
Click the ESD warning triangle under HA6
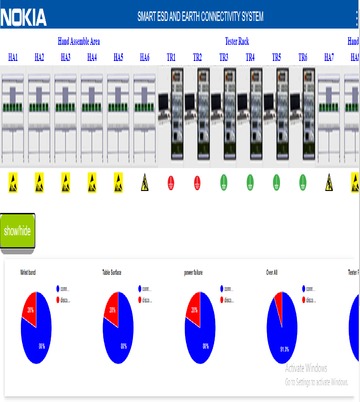tap(145, 183)
